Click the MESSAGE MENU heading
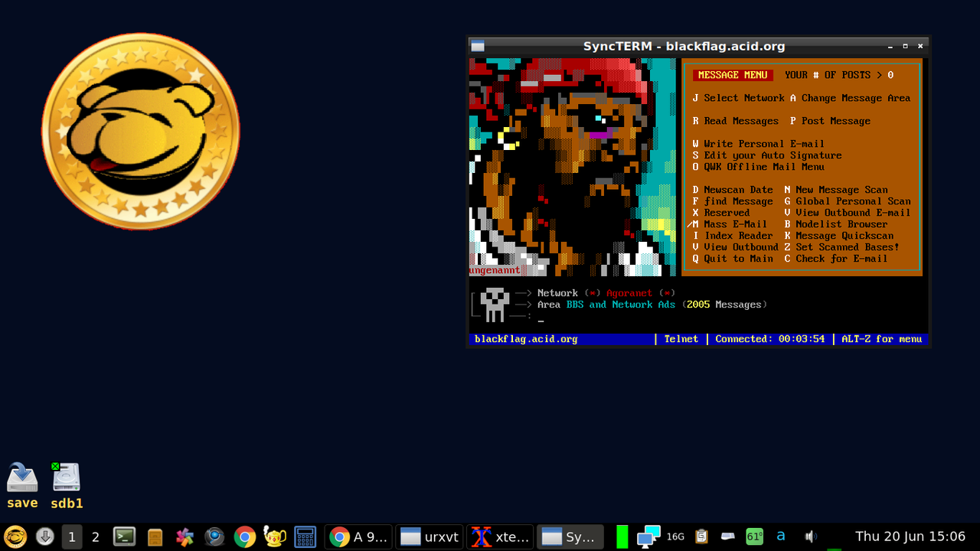980x551 pixels. tap(733, 75)
